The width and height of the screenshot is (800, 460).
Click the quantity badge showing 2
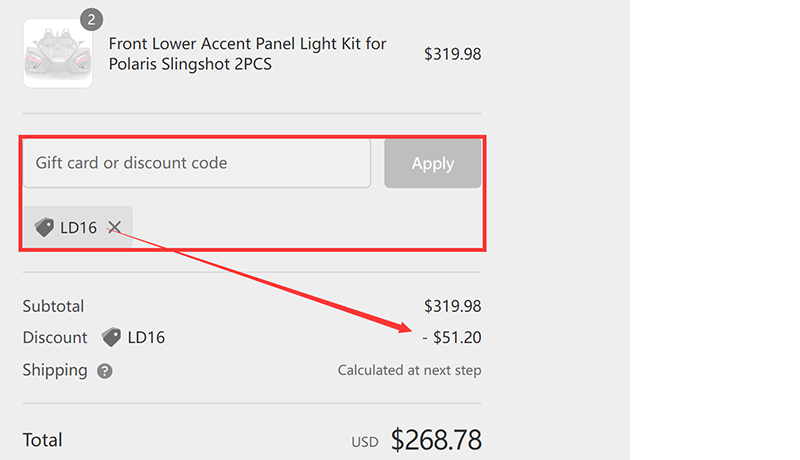point(91,19)
